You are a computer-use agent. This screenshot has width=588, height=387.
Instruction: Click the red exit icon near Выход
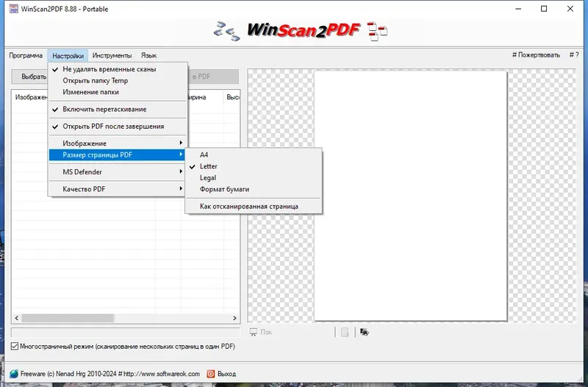(x=211, y=374)
